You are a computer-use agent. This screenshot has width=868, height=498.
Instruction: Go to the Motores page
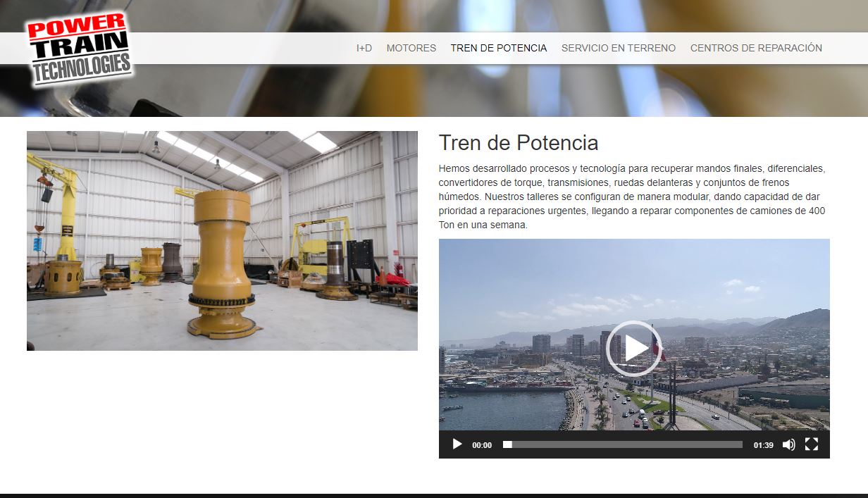411,48
